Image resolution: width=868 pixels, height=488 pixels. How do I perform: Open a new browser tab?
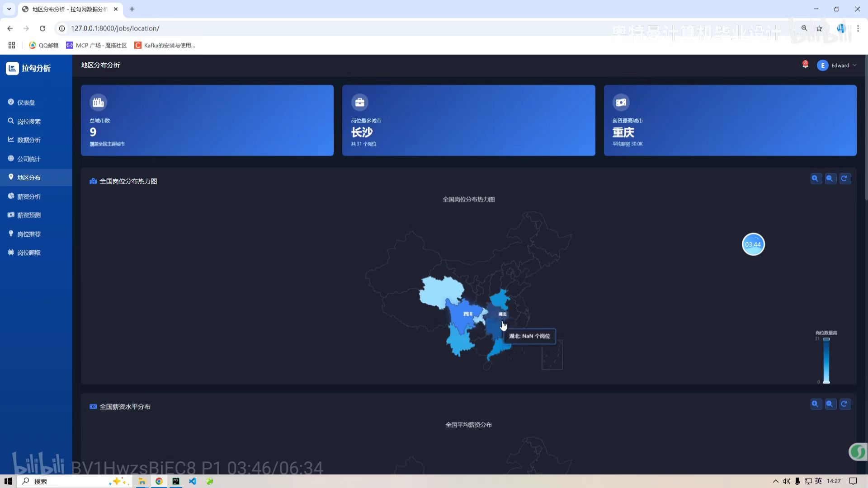tap(132, 9)
